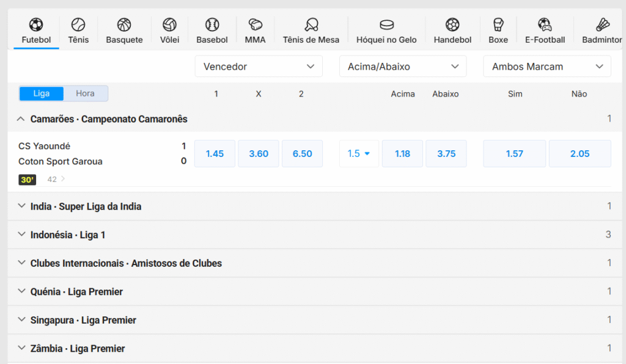This screenshot has width=626, height=364.
Task: Select the Futebol soccer ball icon
Action: (x=36, y=25)
